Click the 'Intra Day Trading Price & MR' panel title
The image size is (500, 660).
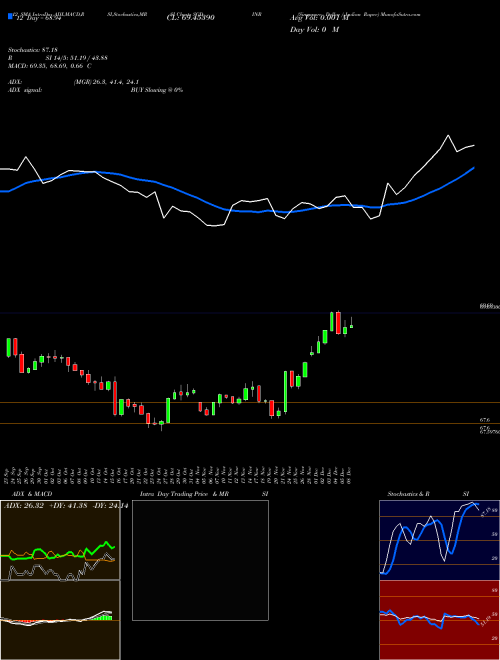(x=184, y=494)
